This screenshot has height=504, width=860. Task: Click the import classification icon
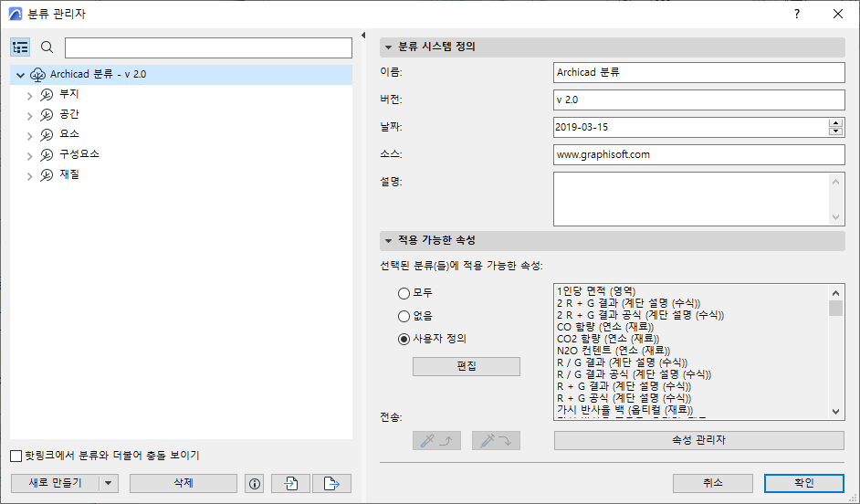(x=290, y=484)
